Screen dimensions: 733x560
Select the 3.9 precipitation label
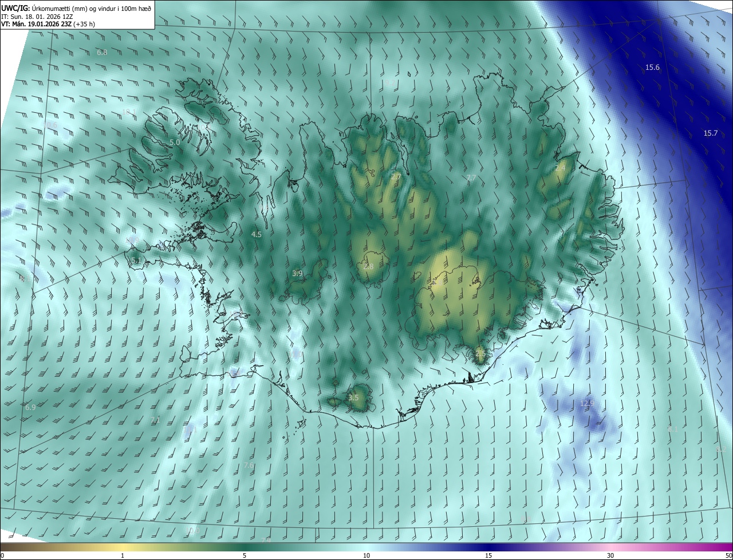[297, 274]
